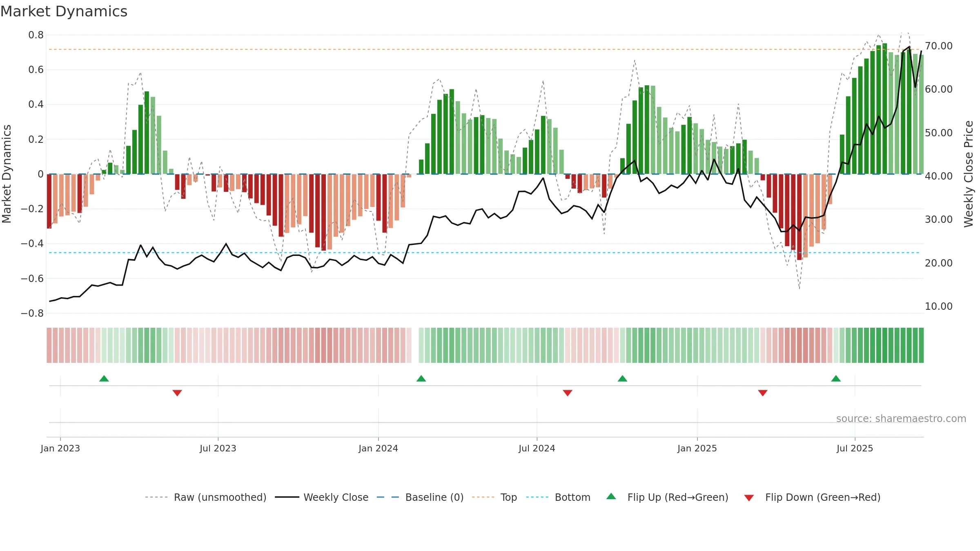Click the 'Jul 2024' x-axis label
Screen dimensions: 980x551
[537, 448]
